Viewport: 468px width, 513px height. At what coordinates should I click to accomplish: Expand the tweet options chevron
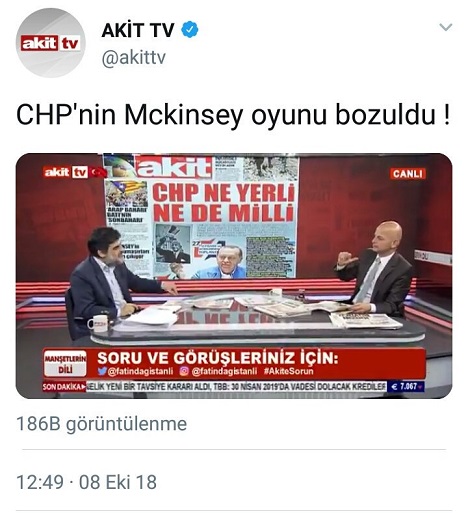(446, 27)
